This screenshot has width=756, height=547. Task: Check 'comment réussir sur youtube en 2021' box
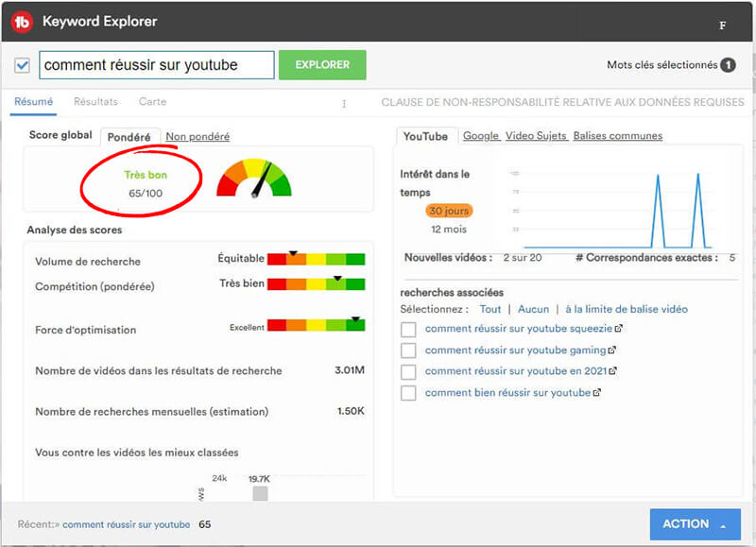[x=408, y=371]
